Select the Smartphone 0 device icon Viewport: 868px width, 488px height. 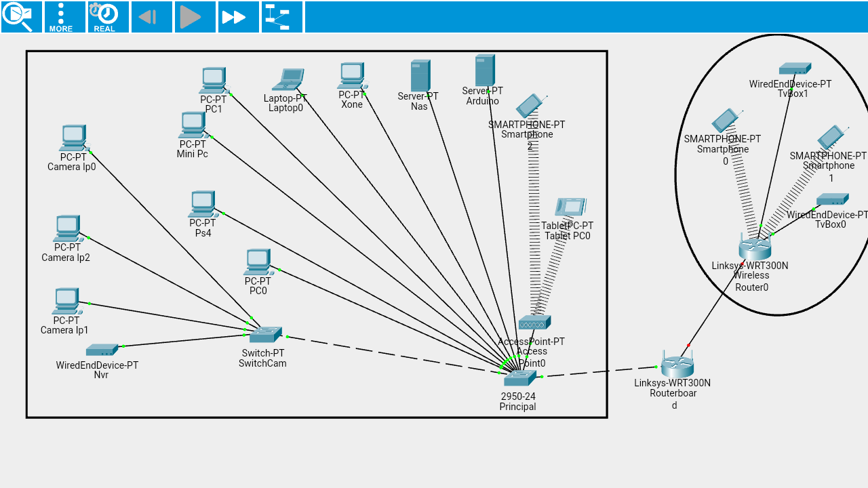(726, 121)
